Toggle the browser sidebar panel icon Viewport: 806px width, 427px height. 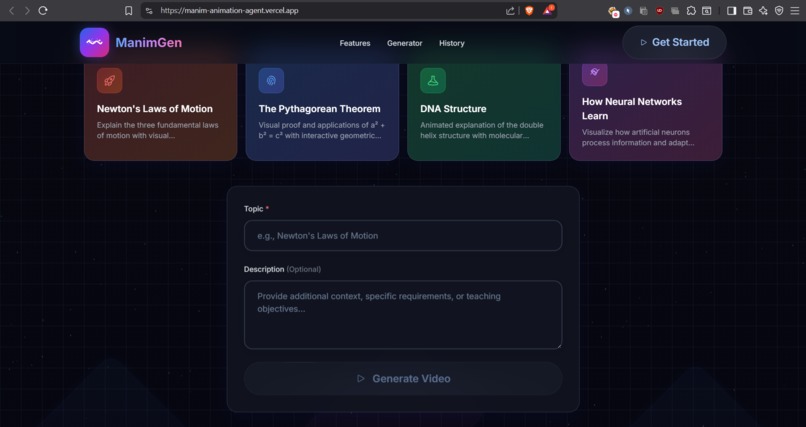pos(731,10)
